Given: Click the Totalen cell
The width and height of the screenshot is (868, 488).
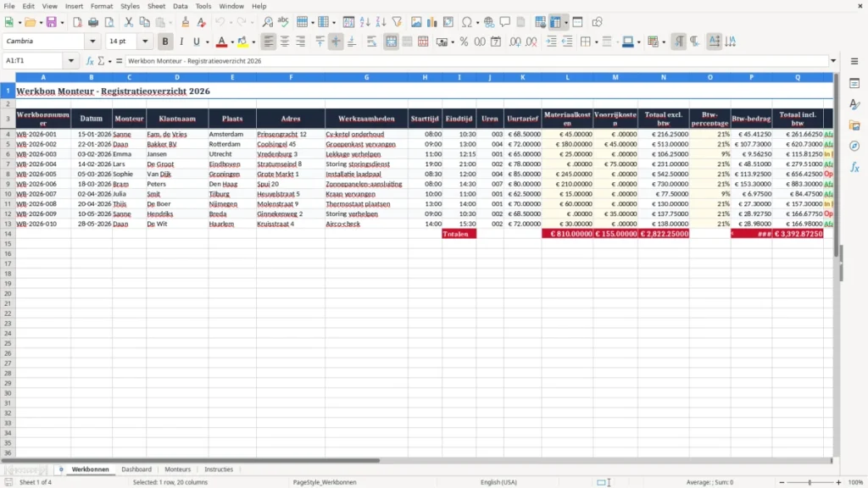Looking at the screenshot, I should pos(459,234).
